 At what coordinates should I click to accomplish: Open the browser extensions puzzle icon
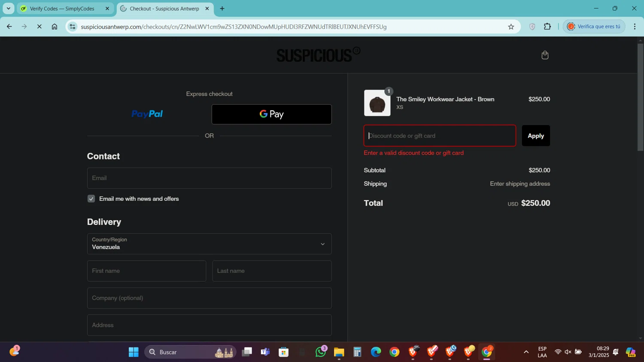(x=547, y=27)
